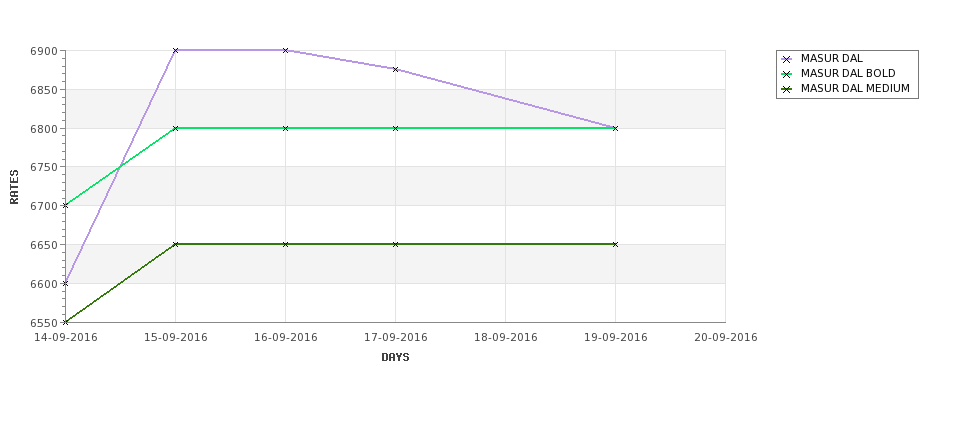This screenshot has height=429, width=975.
Task: Click MASUR DAL point at 6900 on 16-09-2016
Action: [x=285, y=50]
